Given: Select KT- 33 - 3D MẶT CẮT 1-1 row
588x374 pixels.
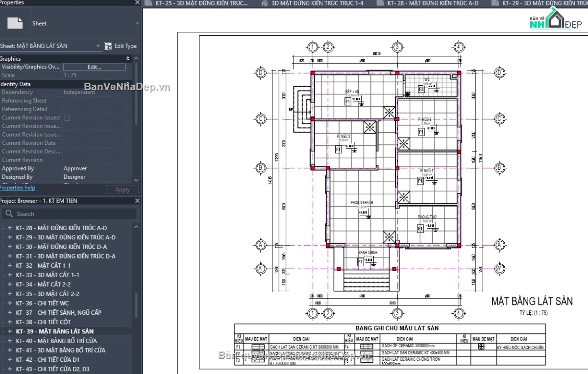Looking at the screenshot, I should click(x=48, y=275).
